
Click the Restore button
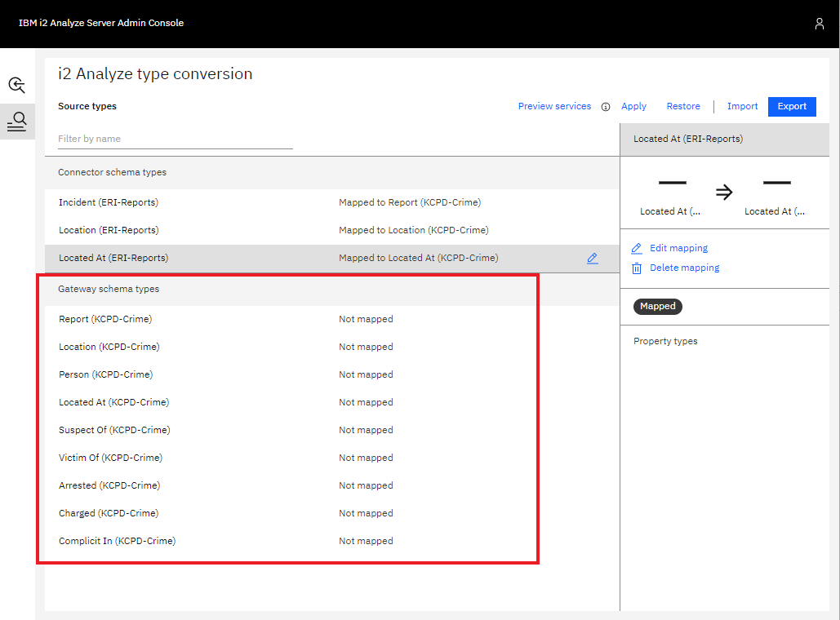683,106
